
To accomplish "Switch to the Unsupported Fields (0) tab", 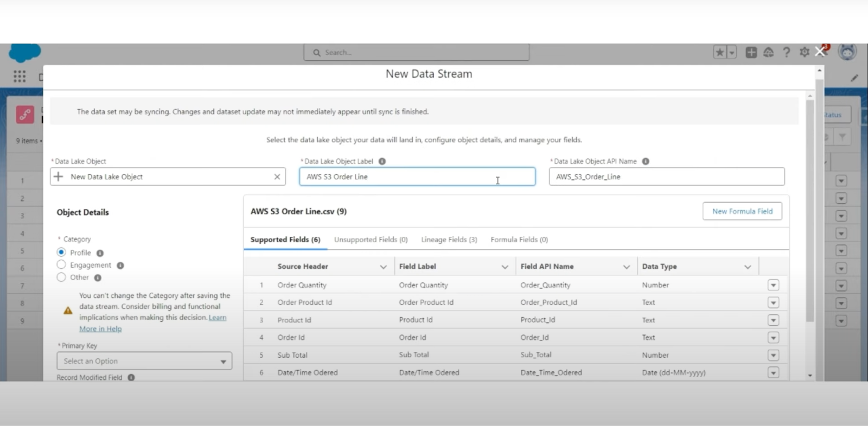I will (371, 240).
